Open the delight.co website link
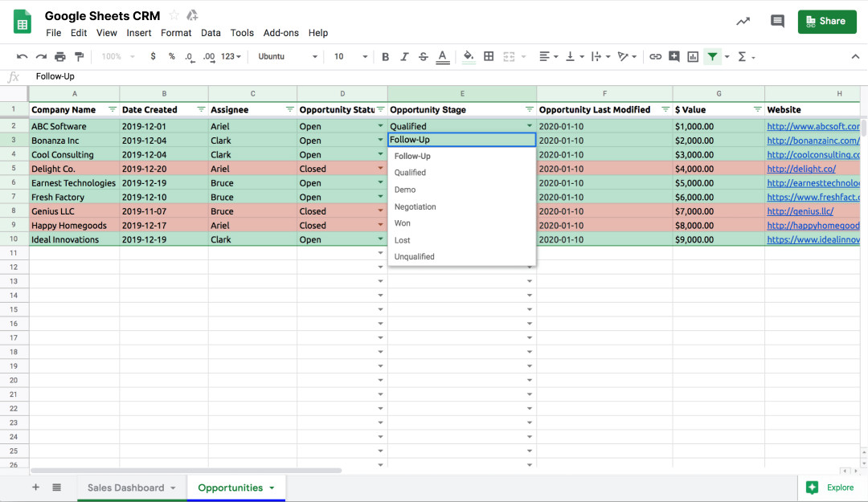Screen dimensions: 868x502 [801, 169]
